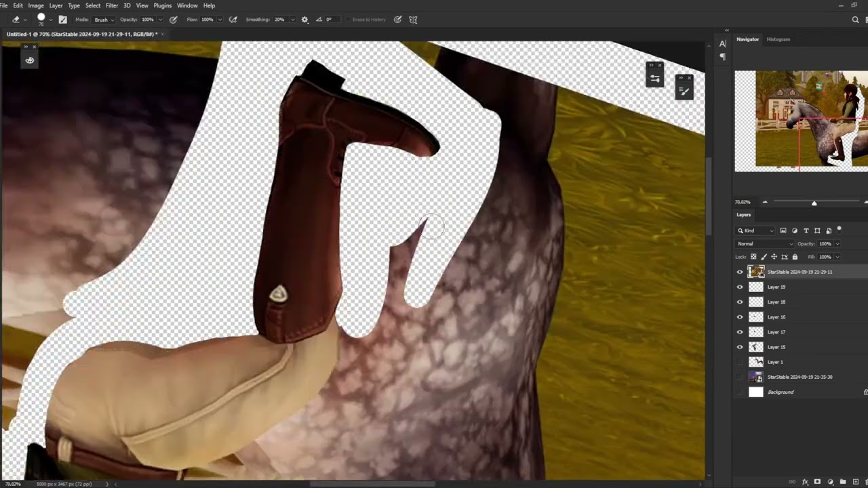Create a new group folder icon
This screenshot has height=488, width=868.
coord(843,482)
